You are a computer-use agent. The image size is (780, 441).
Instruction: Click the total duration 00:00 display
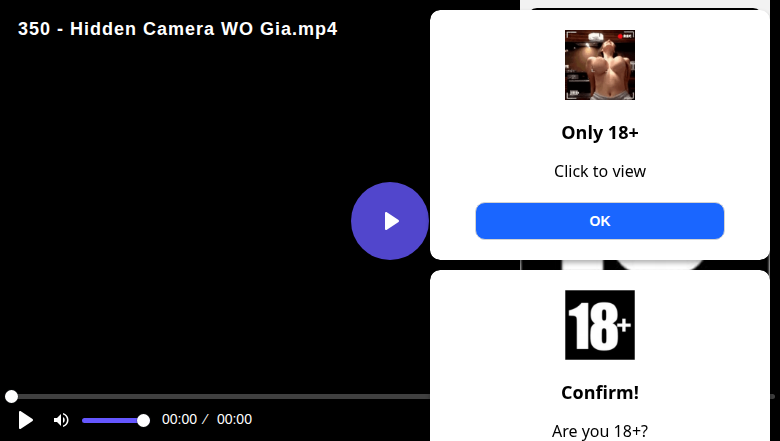point(234,420)
